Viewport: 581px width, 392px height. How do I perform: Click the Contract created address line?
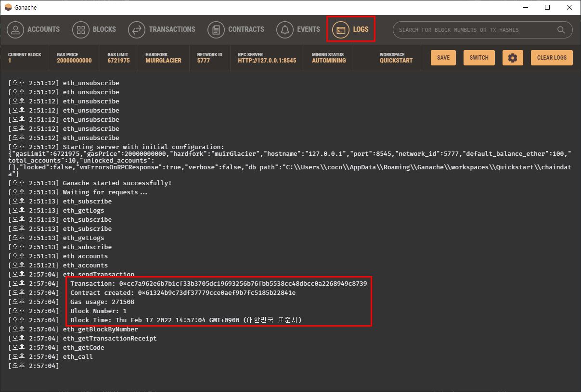pyautogui.click(x=183, y=293)
